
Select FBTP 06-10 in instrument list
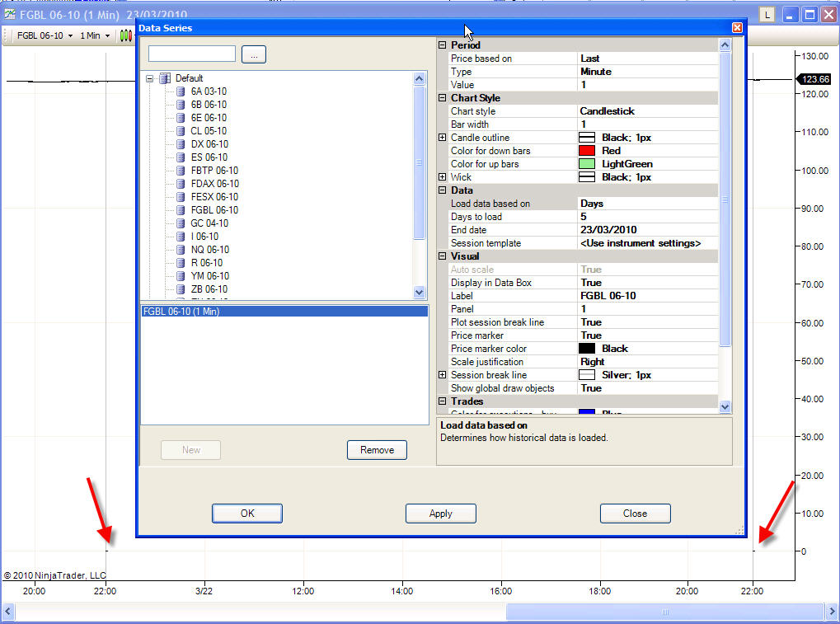214,171
